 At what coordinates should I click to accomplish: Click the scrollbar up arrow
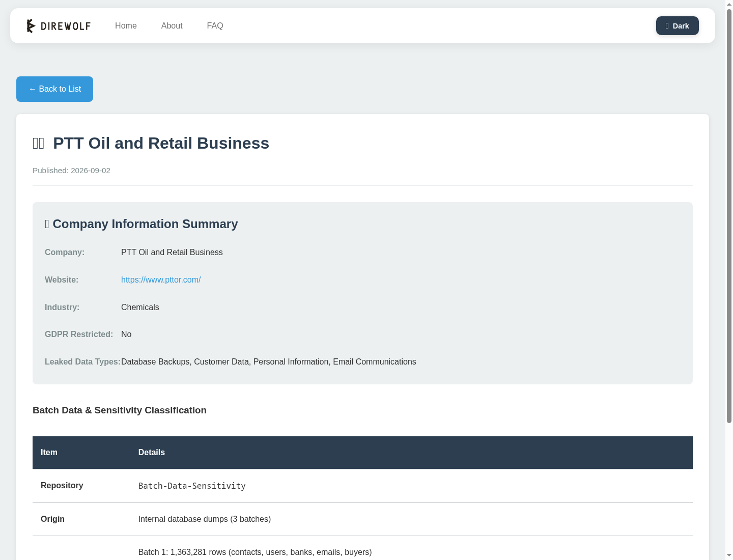coord(729,4)
